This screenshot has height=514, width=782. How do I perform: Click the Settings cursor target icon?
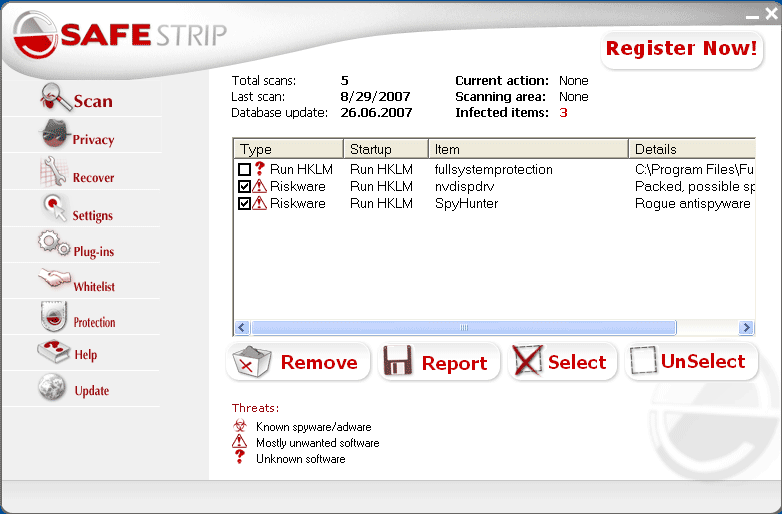(x=54, y=207)
